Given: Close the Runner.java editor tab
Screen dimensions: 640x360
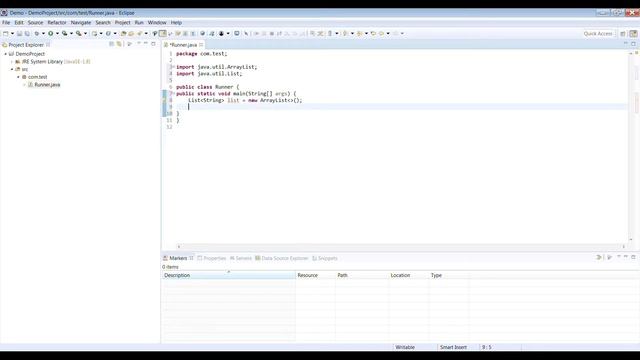Looking at the screenshot, I should coord(201,44).
